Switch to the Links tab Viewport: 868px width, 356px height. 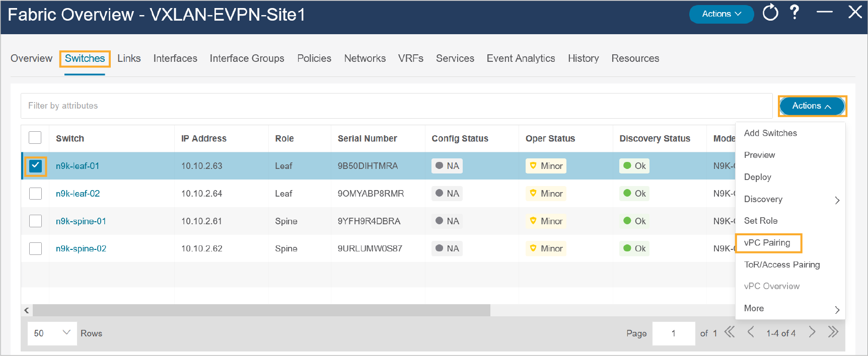pos(129,58)
